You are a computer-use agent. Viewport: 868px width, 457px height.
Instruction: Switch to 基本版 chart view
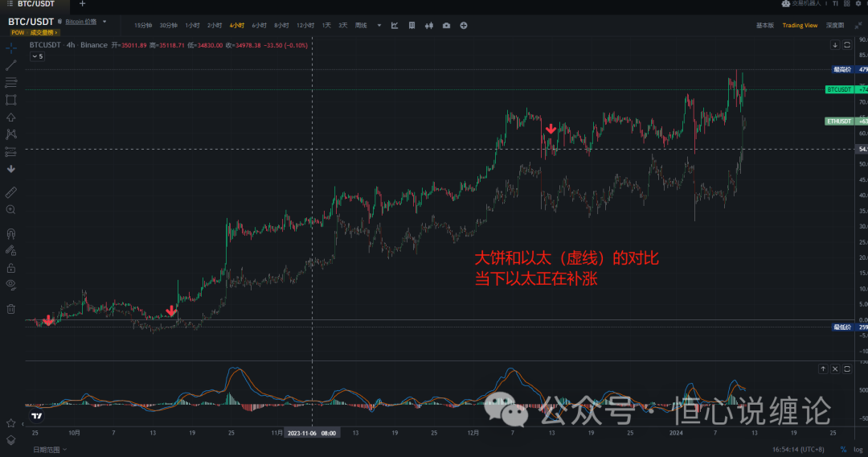(765, 26)
